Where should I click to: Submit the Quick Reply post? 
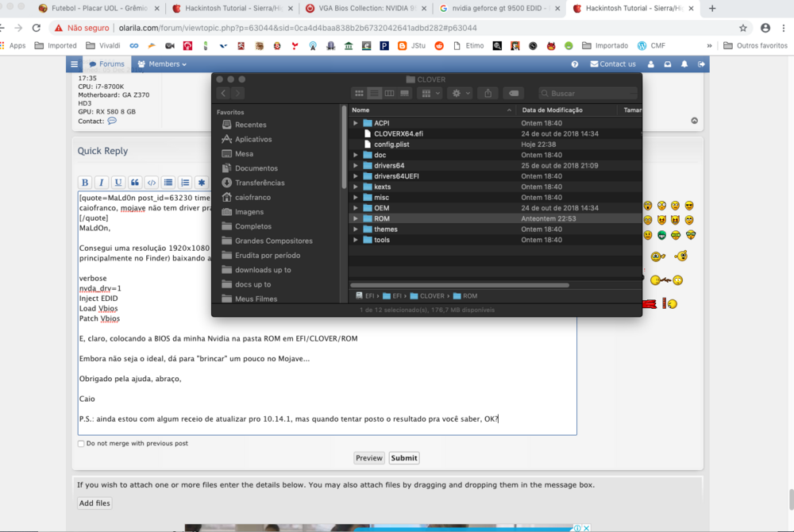pos(403,457)
